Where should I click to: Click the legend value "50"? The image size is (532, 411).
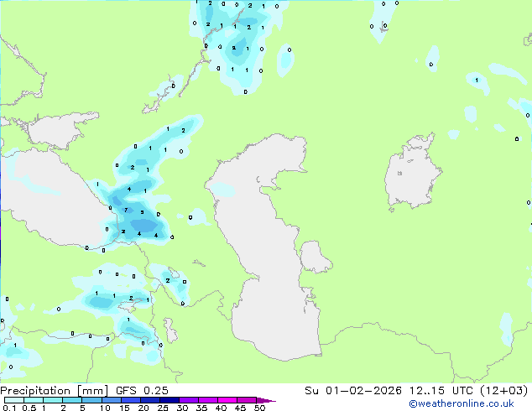point(259,408)
